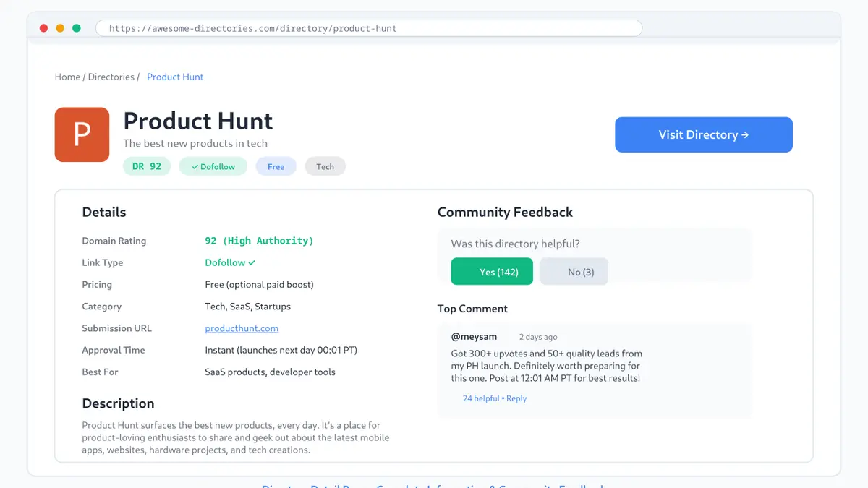This screenshot has height=488, width=868.
Task: Click the Product Hunt "P" logo icon
Action: [x=82, y=134]
